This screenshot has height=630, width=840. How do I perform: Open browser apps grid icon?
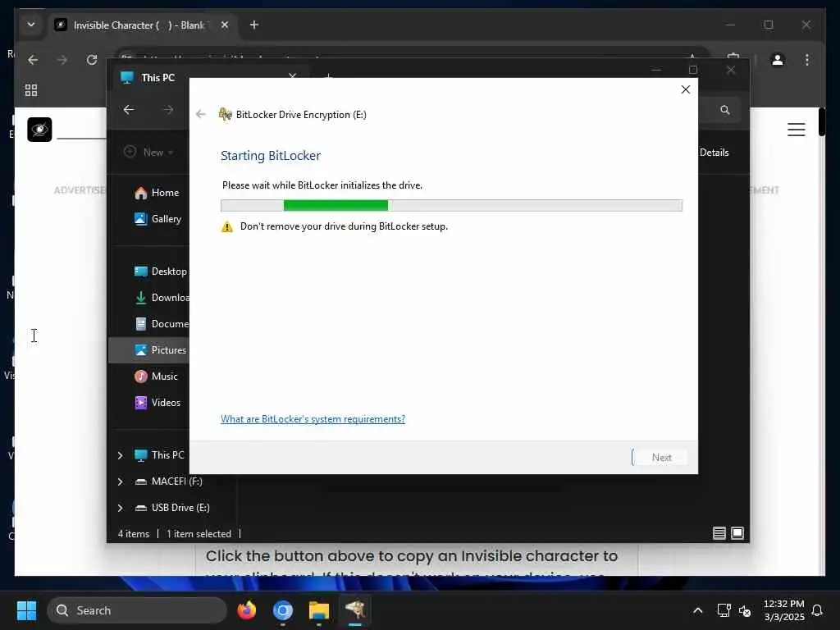pyautogui.click(x=31, y=90)
